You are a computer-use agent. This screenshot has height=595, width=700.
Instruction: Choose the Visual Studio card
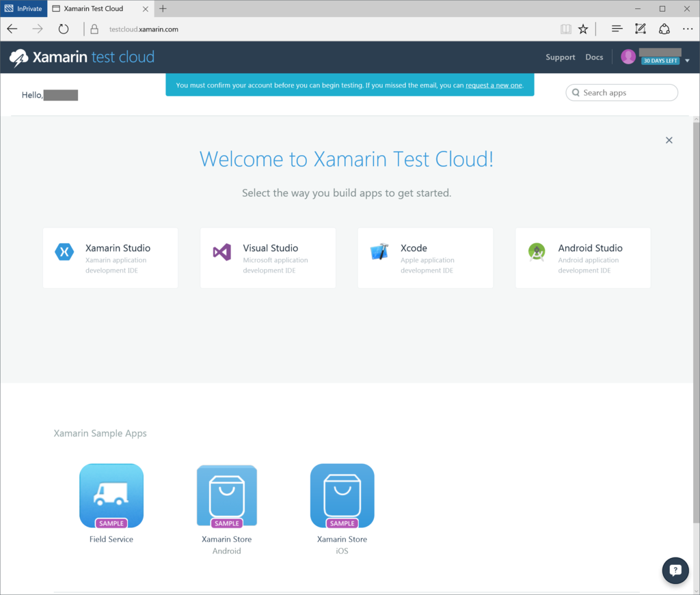pyautogui.click(x=268, y=258)
